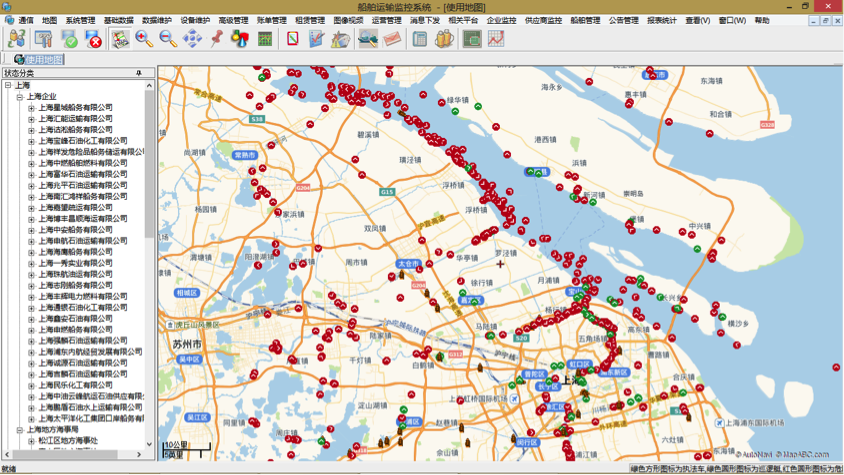
Task: Click 上海浦东国际机场 label on map
Action: pos(755,423)
